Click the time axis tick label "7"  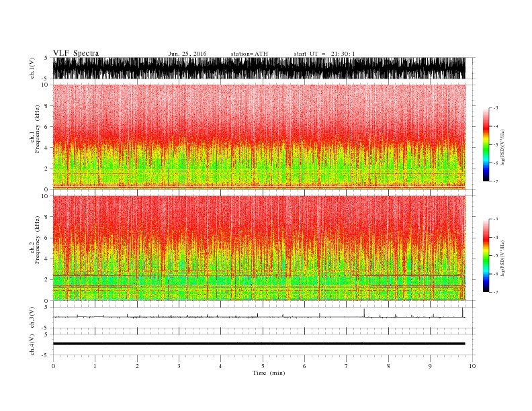click(347, 366)
